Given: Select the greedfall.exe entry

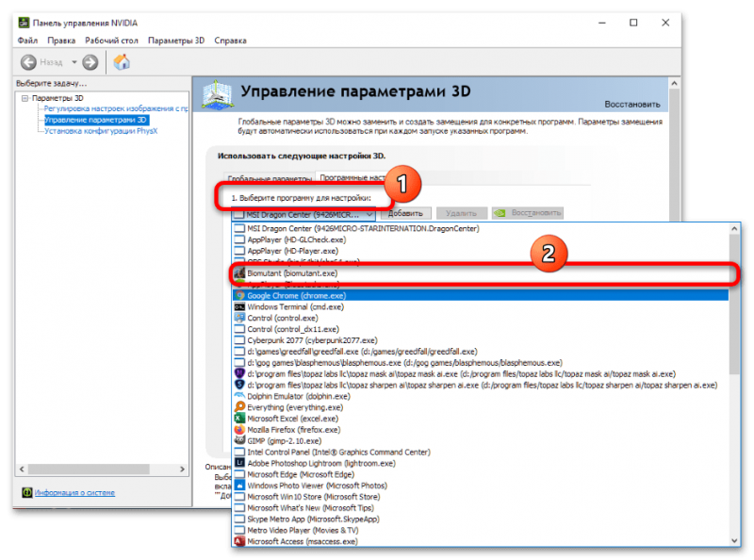Looking at the screenshot, I should click(x=481, y=352).
